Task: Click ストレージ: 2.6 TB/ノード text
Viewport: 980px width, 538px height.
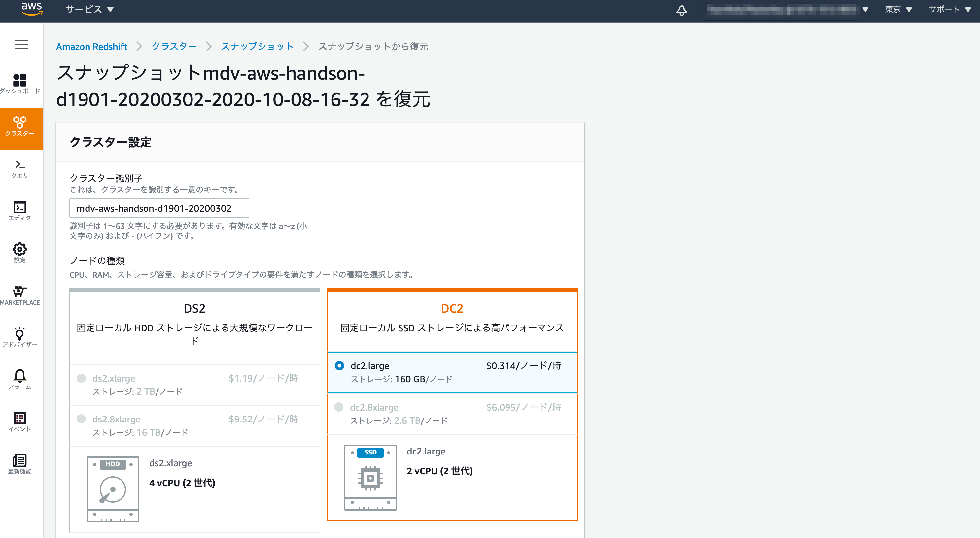Action: [x=399, y=420]
